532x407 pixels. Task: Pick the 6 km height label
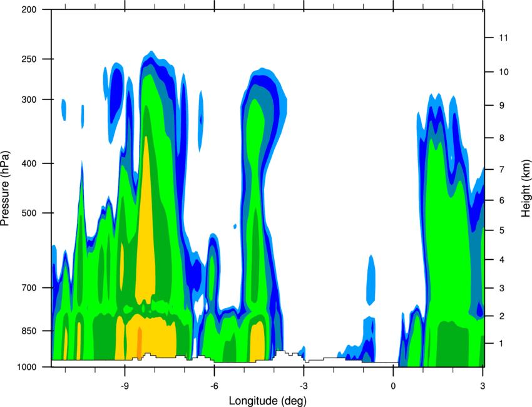[501, 200]
